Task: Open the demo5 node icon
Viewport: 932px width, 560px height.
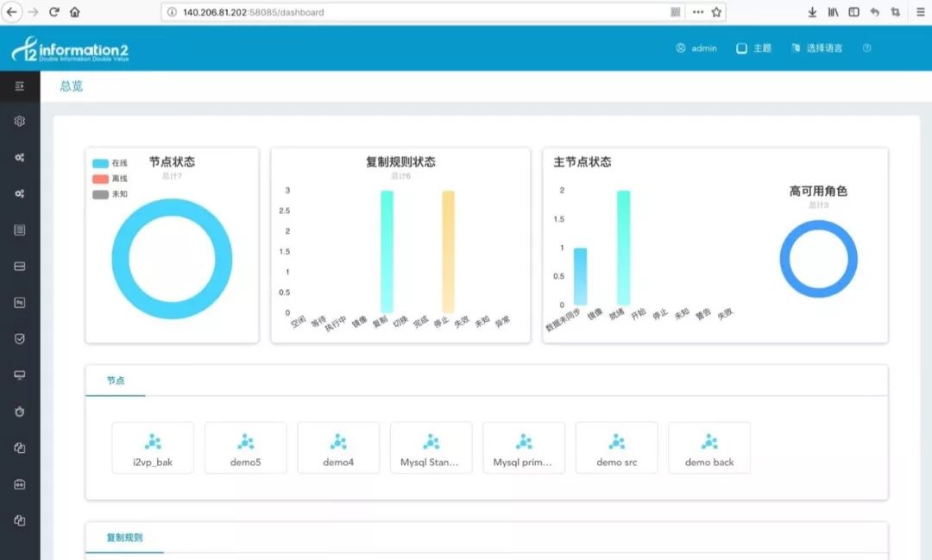Action: click(x=246, y=442)
